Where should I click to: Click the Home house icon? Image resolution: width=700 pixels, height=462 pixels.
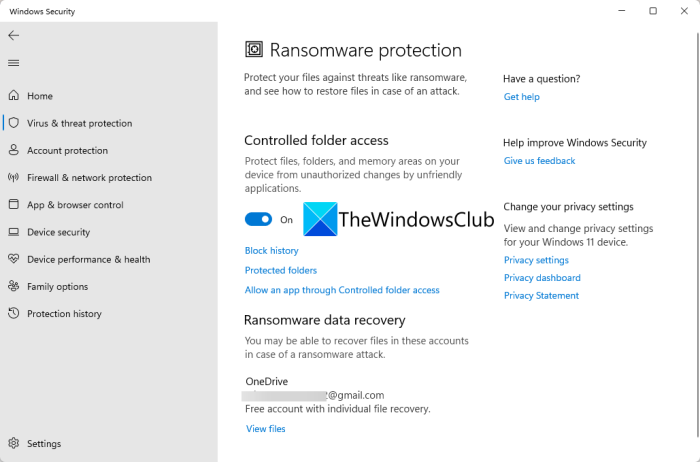(13, 96)
